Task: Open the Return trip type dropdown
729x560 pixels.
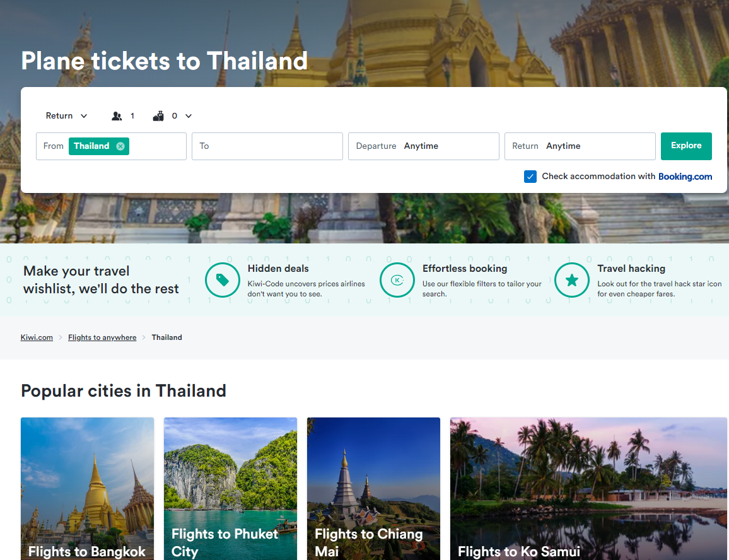Action: [66, 116]
